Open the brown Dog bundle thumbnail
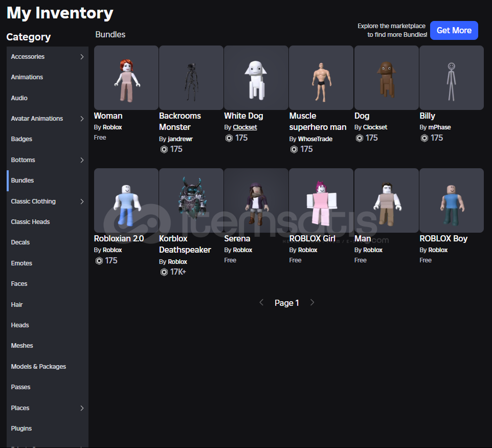 (386, 78)
